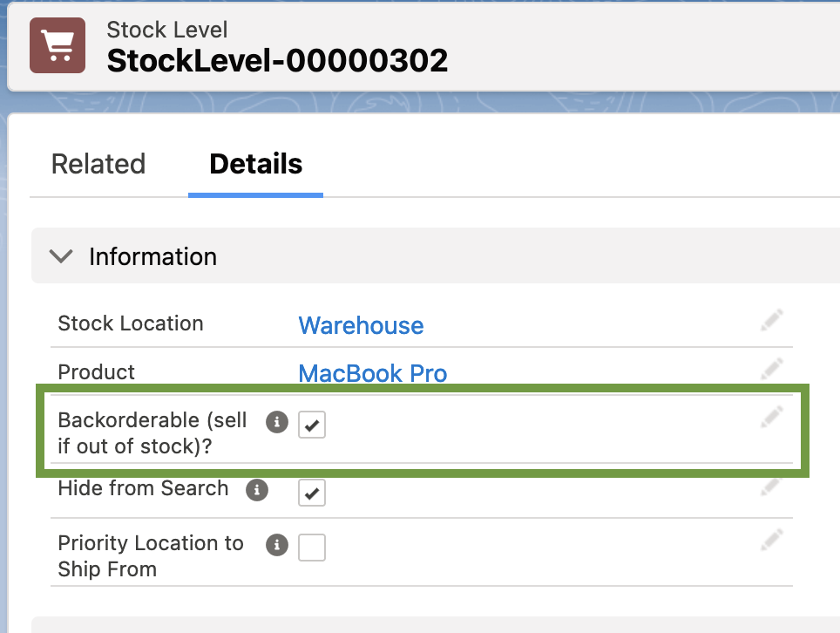Viewport: 840px width, 633px height.
Task: Open the Backorderable field info tooltip icon
Action: [276, 422]
